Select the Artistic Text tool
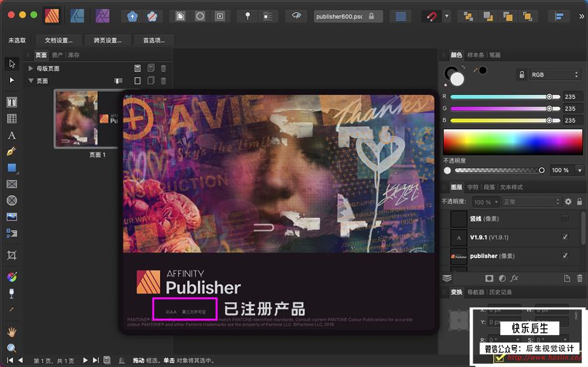The width and height of the screenshot is (588, 367). tap(12, 135)
